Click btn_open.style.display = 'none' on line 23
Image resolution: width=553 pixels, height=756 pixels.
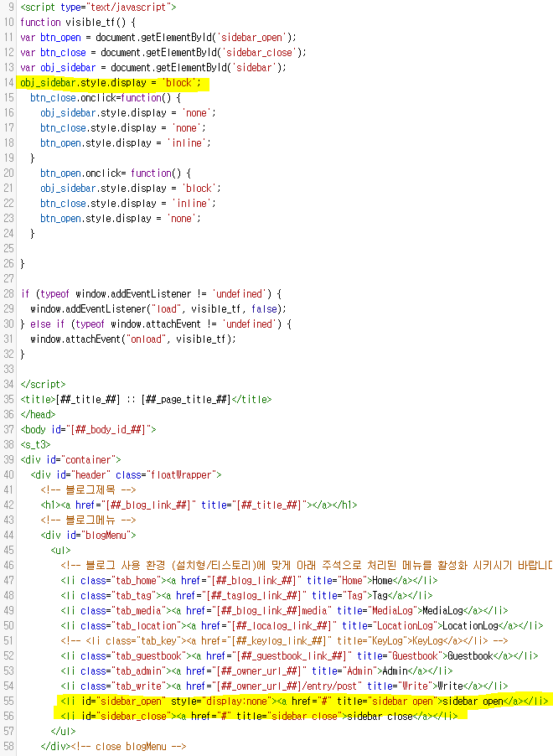click(121, 219)
